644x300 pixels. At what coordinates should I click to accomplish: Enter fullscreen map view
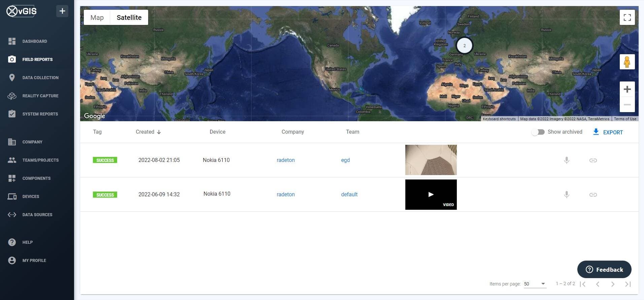[627, 18]
